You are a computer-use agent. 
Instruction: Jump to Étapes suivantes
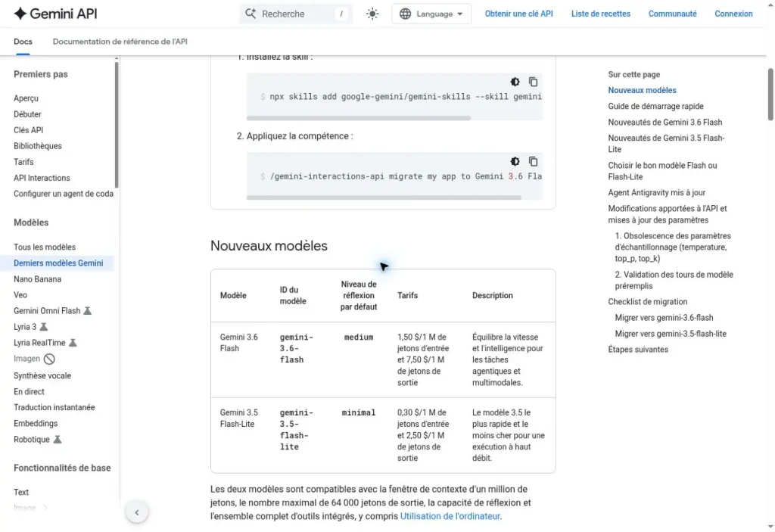point(637,350)
